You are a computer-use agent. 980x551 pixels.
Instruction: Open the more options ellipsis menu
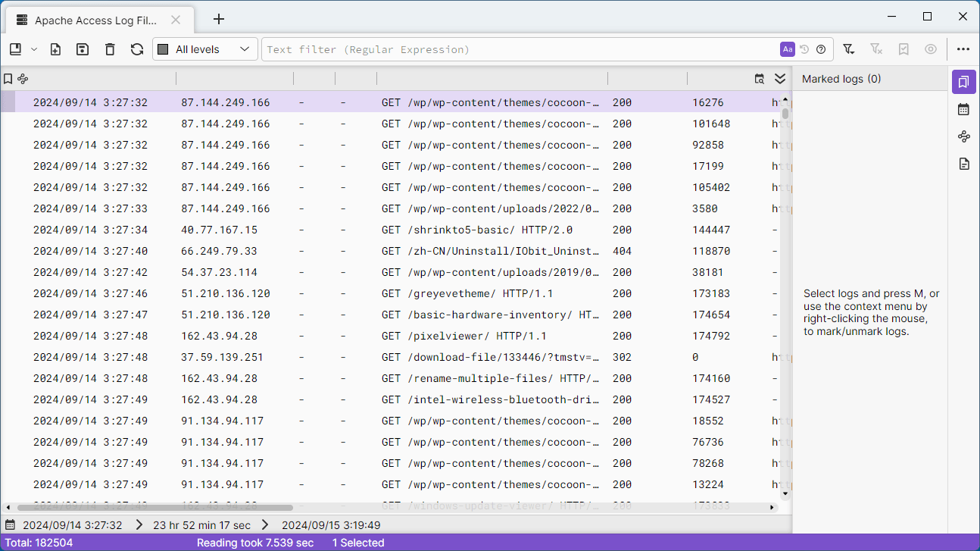(x=963, y=49)
